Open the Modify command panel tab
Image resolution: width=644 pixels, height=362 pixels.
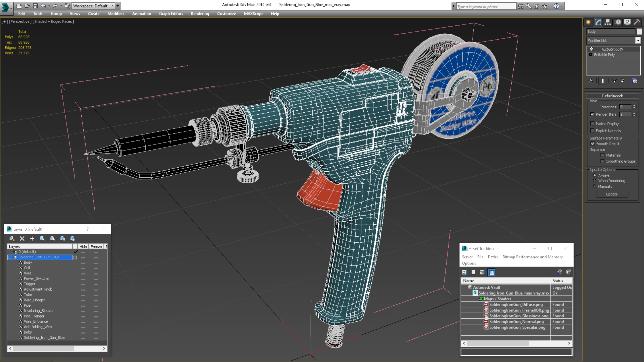click(598, 22)
